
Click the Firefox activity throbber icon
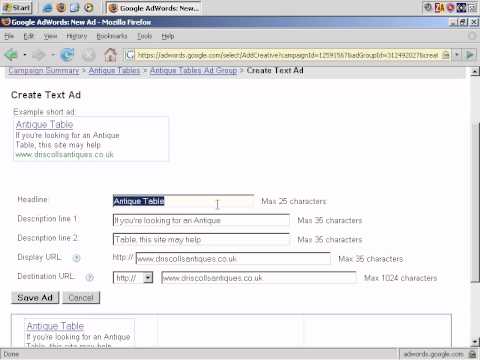coord(472,36)
